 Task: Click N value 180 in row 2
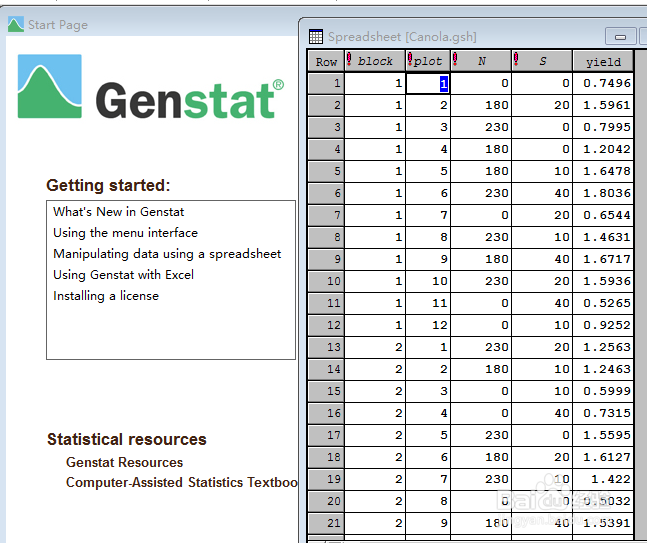pyautogui.click(x=481, y=105)
